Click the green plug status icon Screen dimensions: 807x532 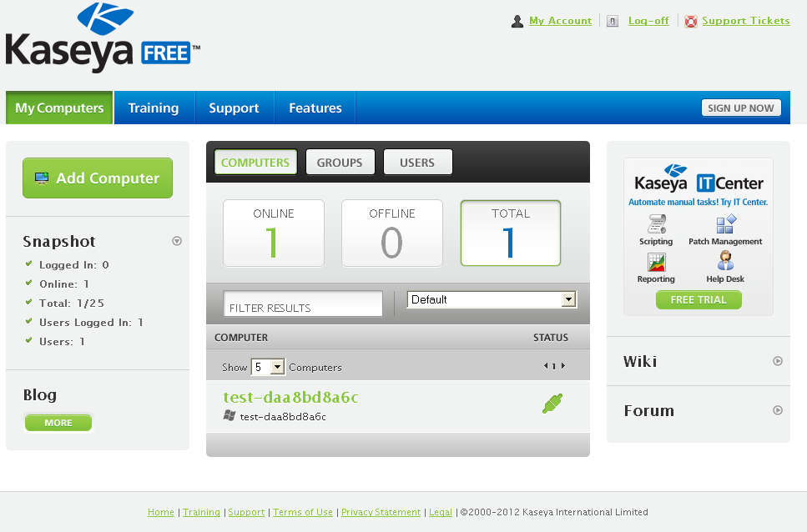pos(552,404)
